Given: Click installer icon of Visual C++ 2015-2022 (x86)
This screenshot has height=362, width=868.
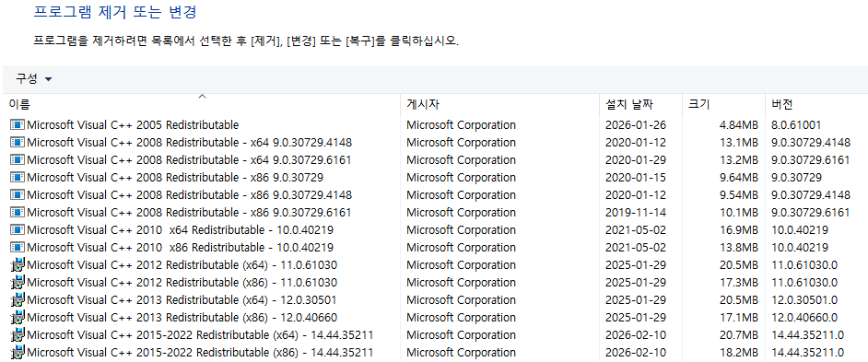Looking at the screenshot, I should click(x=18, y=353).
